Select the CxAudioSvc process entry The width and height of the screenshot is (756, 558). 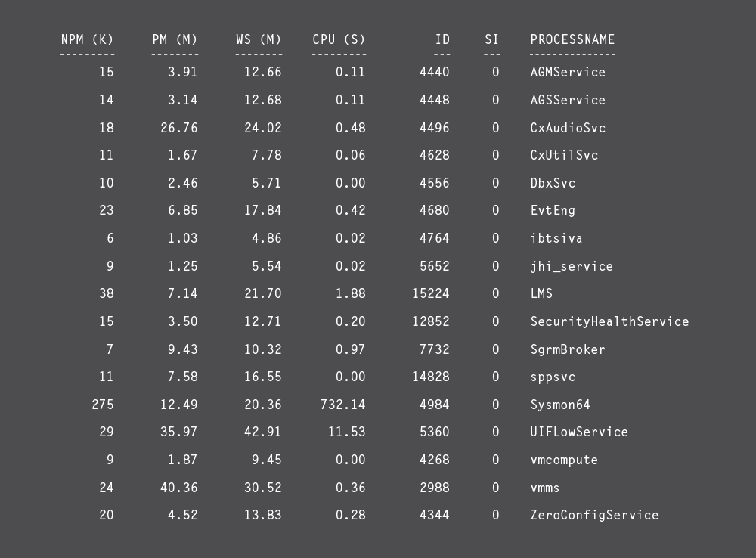(568, 128)
